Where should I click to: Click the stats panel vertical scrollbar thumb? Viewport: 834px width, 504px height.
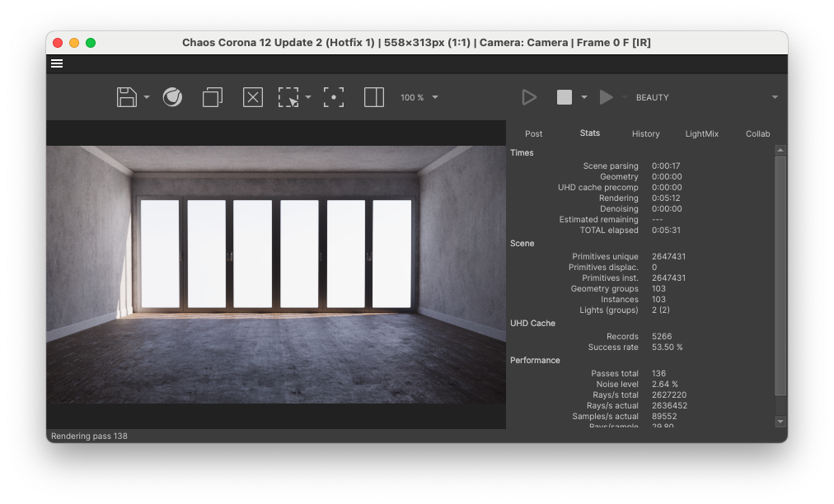pos(780,276)
